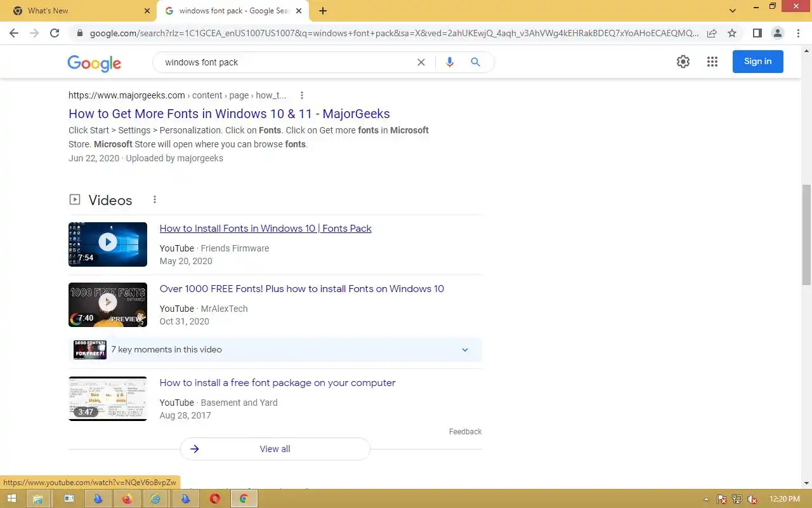Screen dimensions: 812x508
Task: Open How to Get More Fonts MajorGeeks link
Action: coord(229,114)
